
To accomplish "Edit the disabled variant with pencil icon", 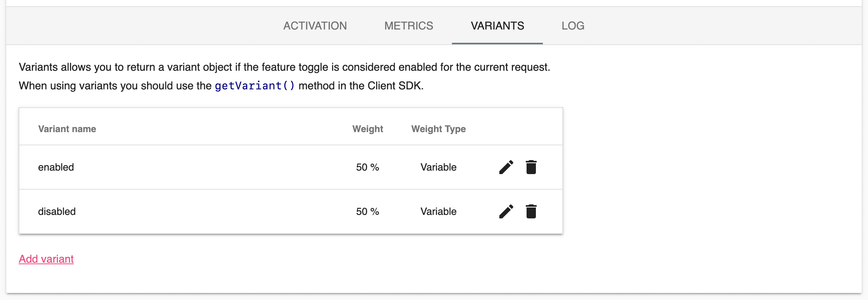I will coord(506,211).
